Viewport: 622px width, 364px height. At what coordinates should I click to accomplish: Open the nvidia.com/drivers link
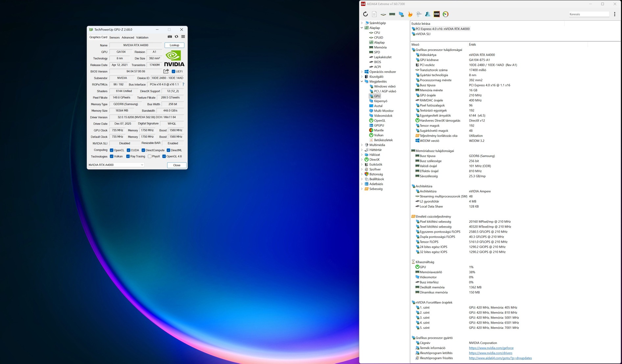[490, 353]
